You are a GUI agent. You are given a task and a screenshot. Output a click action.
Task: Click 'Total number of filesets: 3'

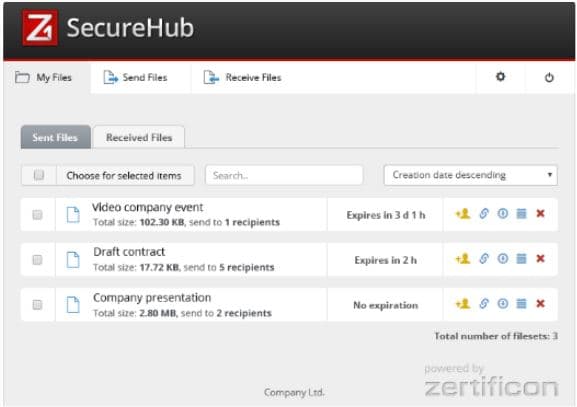pyautogui.click(x=496, y=336)
